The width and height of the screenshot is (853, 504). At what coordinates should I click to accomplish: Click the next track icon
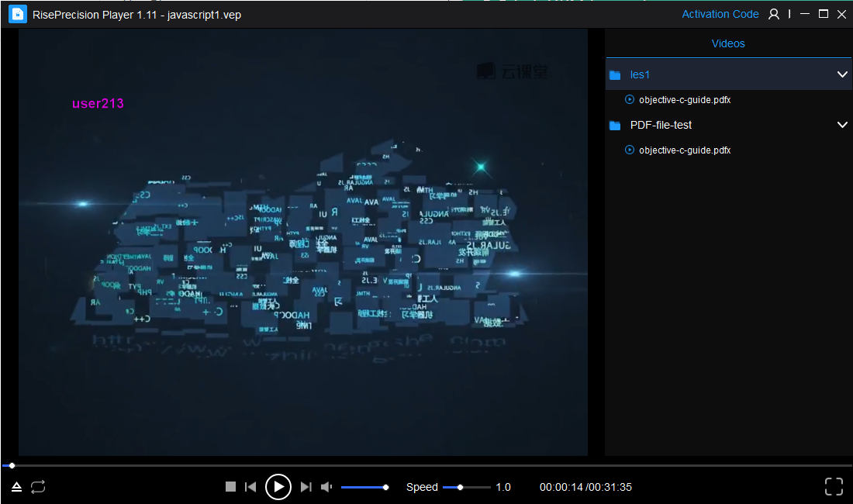coord(306,486)
